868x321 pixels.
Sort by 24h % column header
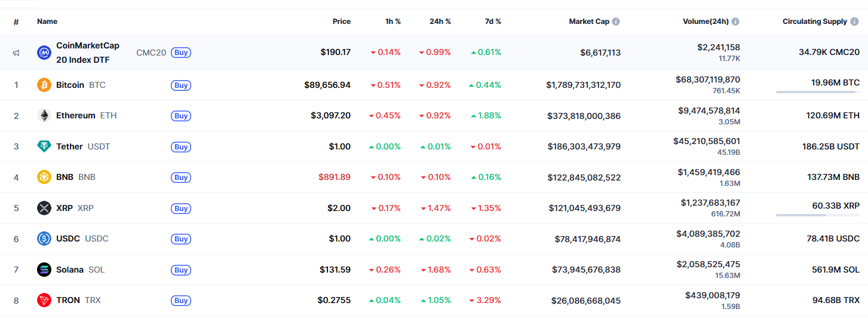click(440, 22)
